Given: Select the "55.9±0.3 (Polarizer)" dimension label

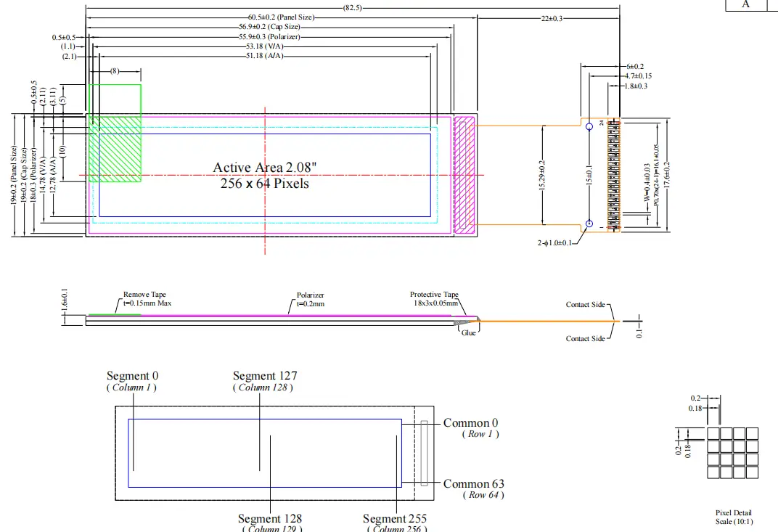Looking at the screenshot, I should click(269, 37).
